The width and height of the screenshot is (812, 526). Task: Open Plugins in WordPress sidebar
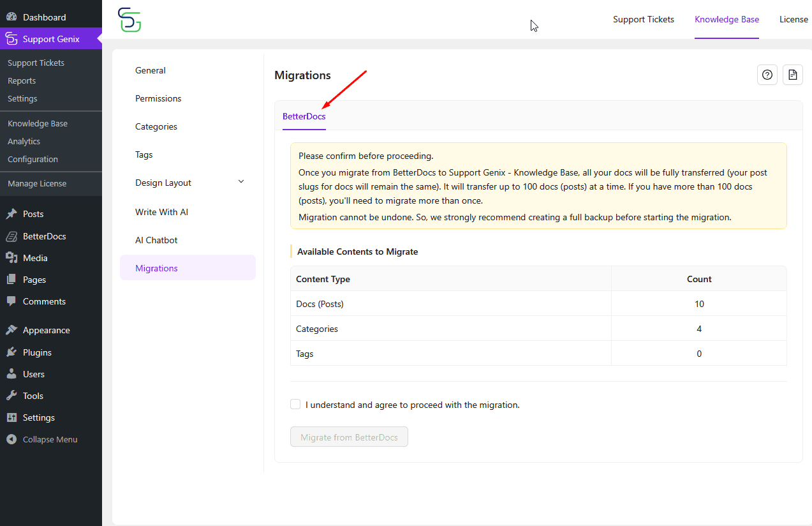point(37,352)
